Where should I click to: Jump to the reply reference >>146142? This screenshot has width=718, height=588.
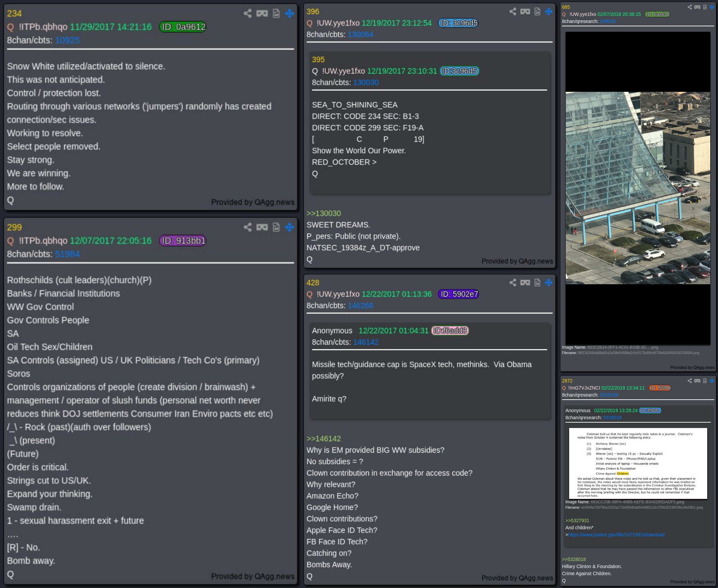(x=324, y=438)
